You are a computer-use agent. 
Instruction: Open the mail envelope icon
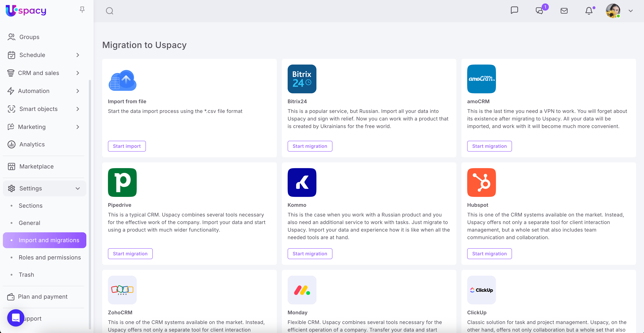(564, 11)
